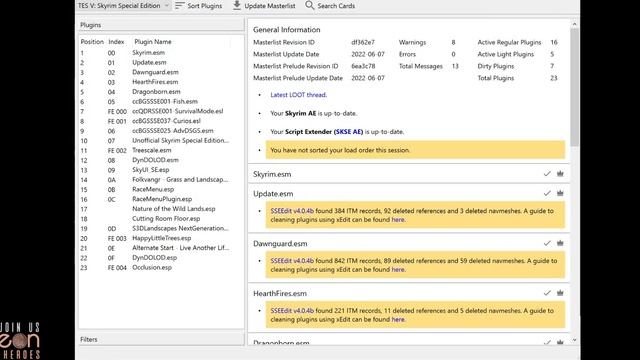Image resolution: width=640 pixels, height=360 pixels.
Task: Expand the Filters panel
Action: [x=161, y=339]
